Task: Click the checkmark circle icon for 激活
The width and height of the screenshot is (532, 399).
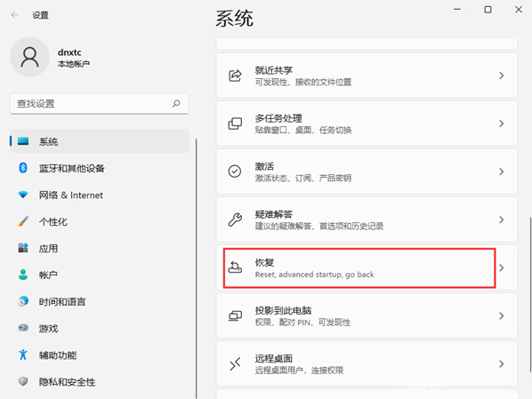Action: point(235,172)
